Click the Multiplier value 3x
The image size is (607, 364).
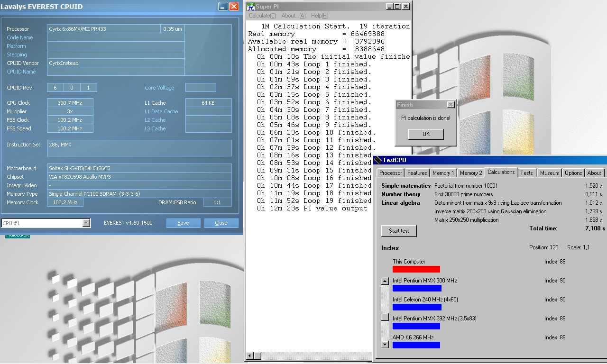(70, 111)
